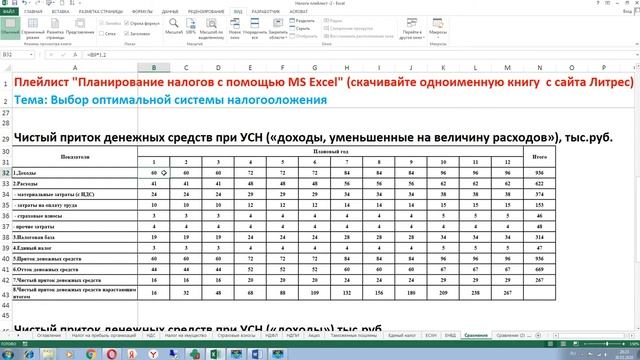640x360 pixels.
Task: Click the formula bar input field
Action: pyautogui.click(x=359, y=55)
